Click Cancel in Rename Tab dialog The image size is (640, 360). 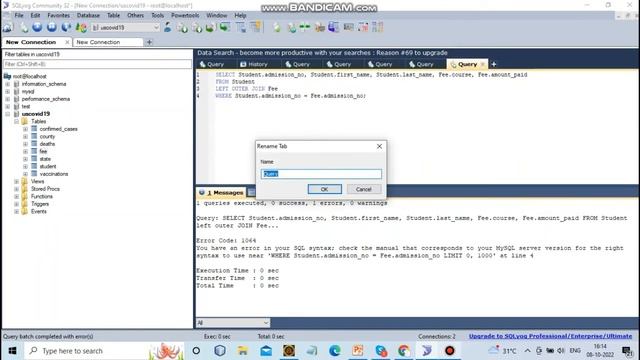[x=363, y=189]
